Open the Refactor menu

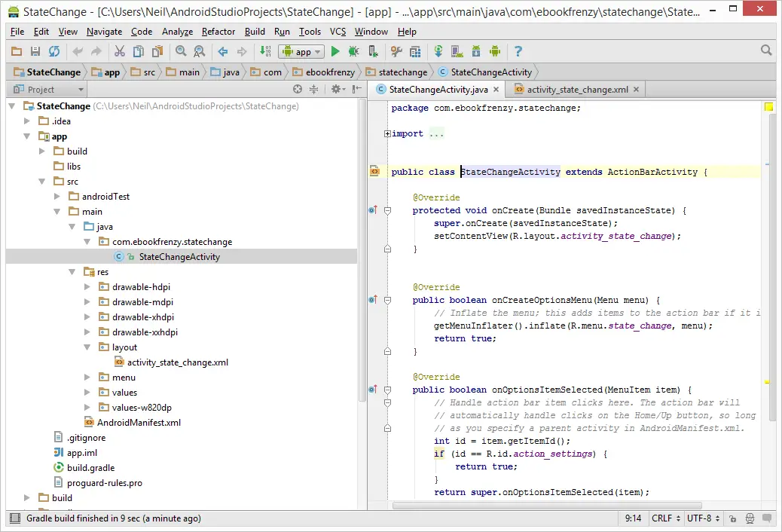218,32
